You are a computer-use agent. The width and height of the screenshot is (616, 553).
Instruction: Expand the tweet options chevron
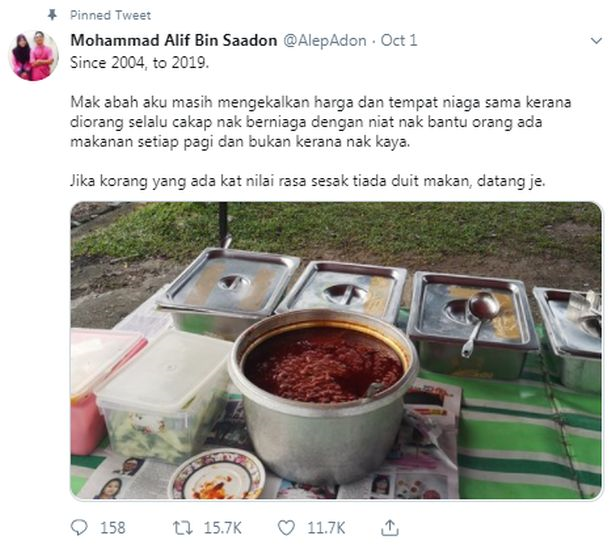click(596, 40)
